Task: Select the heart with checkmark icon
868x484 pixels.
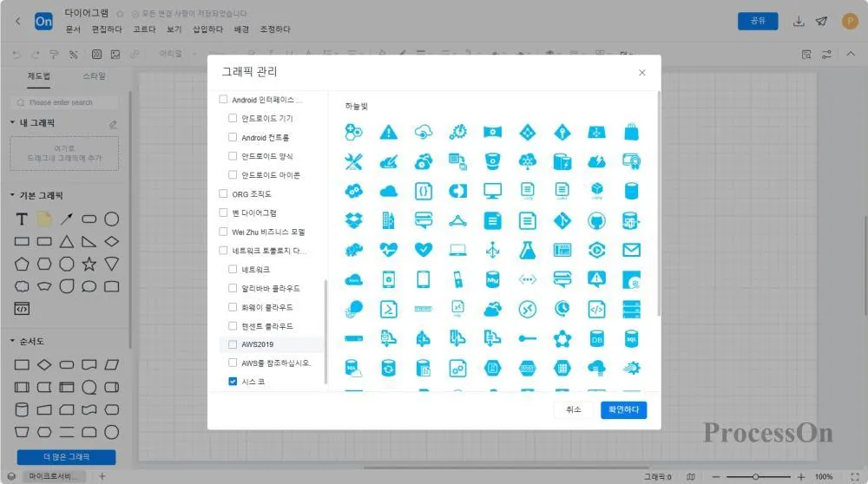Action: (423, 250)
